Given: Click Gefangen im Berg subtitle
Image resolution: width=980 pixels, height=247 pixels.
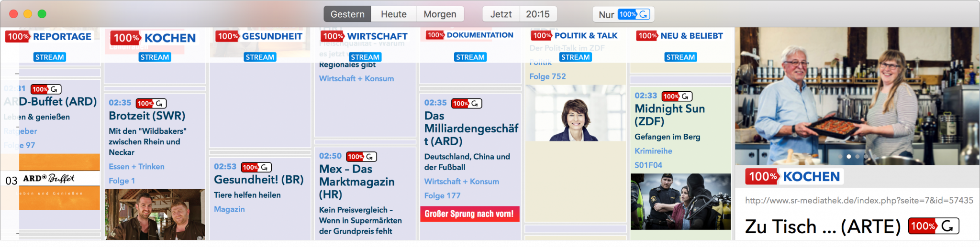Looking at the screenshot, I should point(668,137).
